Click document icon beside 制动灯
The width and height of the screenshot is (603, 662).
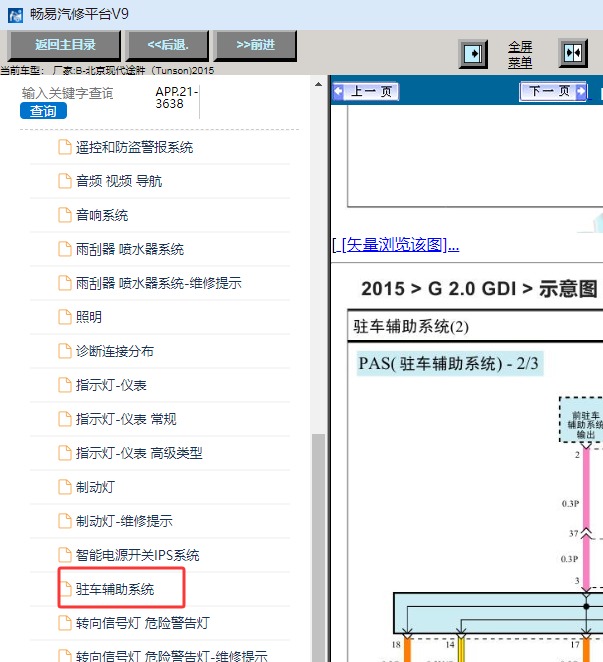click(65, 487)
